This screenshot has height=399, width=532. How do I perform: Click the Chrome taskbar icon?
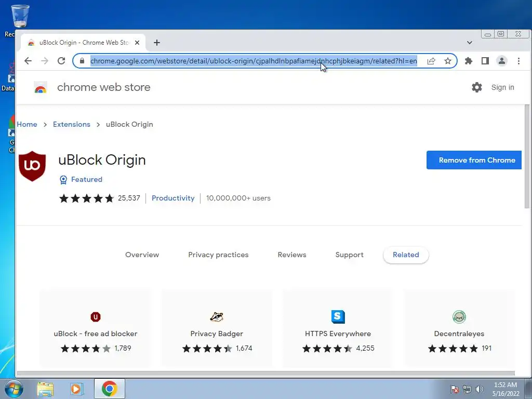109,389
